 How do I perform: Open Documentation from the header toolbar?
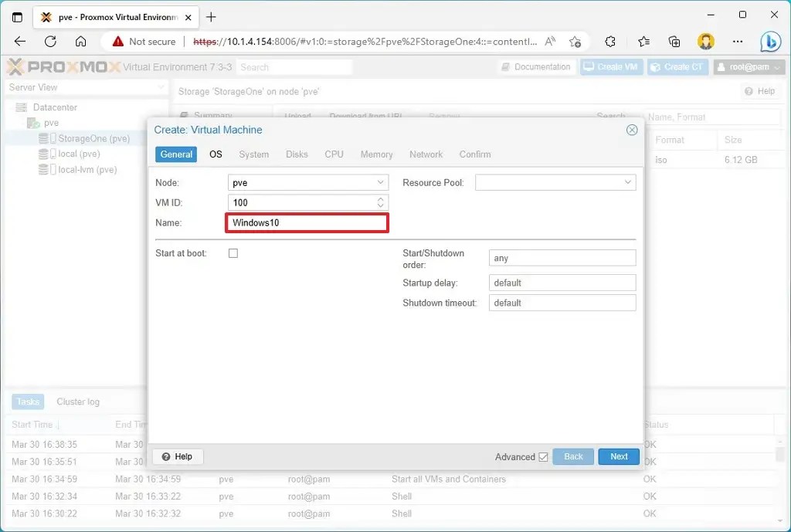536,66
